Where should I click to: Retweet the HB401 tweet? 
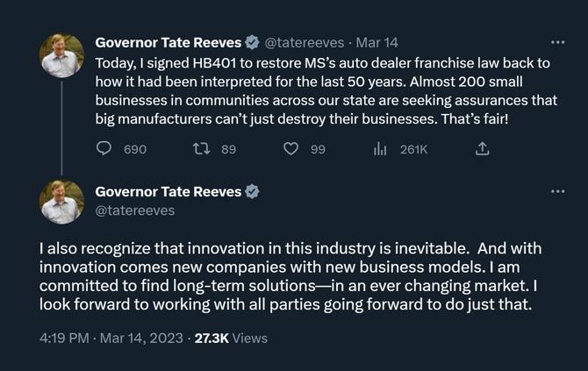[x=199, y=149]
